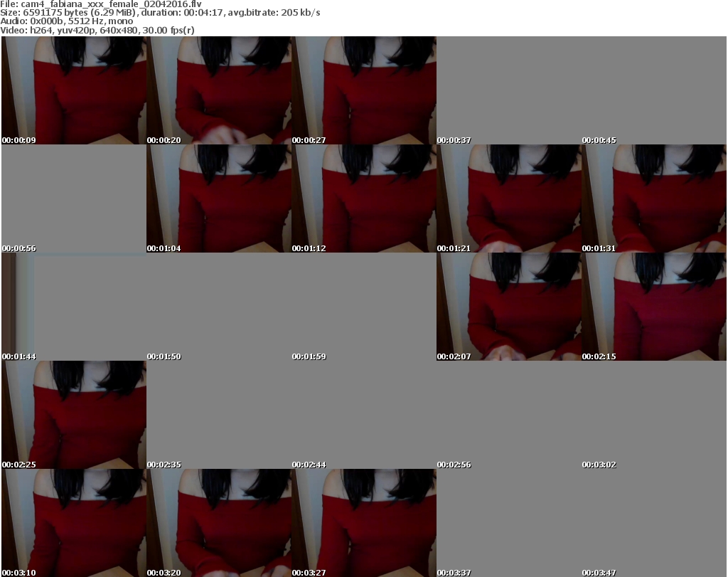The image size is (728, 577).
Task: Pick the blank thumbnail stamped 00:01:59
Action: [x=364, y=307]
